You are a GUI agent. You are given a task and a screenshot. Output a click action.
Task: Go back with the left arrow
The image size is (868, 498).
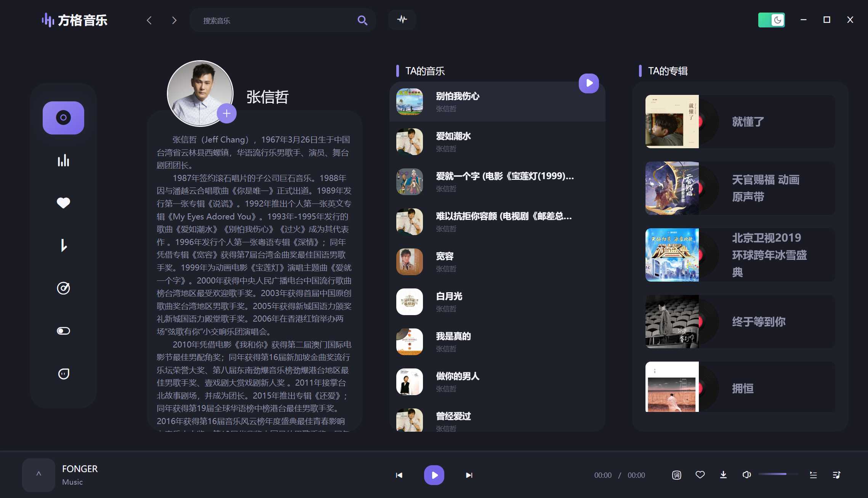[x=149, y=20]
